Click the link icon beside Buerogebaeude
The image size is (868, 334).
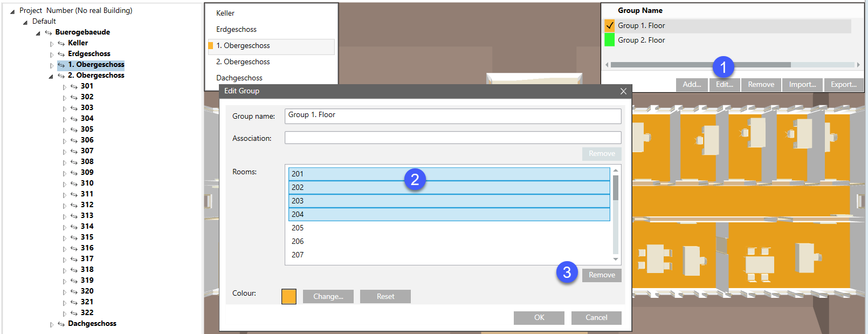coord(48,32)
